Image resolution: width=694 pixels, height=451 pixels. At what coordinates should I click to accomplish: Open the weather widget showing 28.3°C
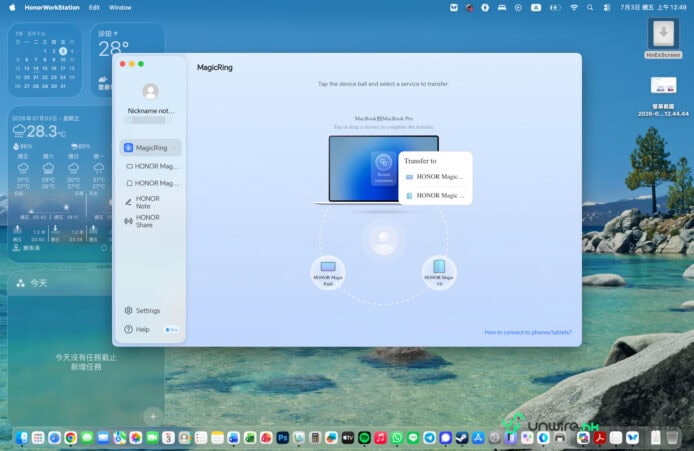point(60,184)
